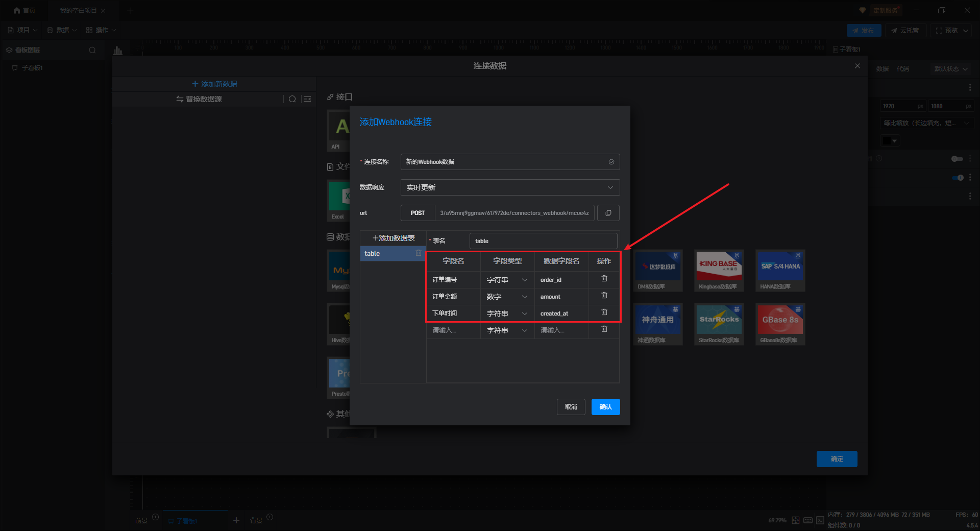Click the 取消 button

click(x=571, y=407)
